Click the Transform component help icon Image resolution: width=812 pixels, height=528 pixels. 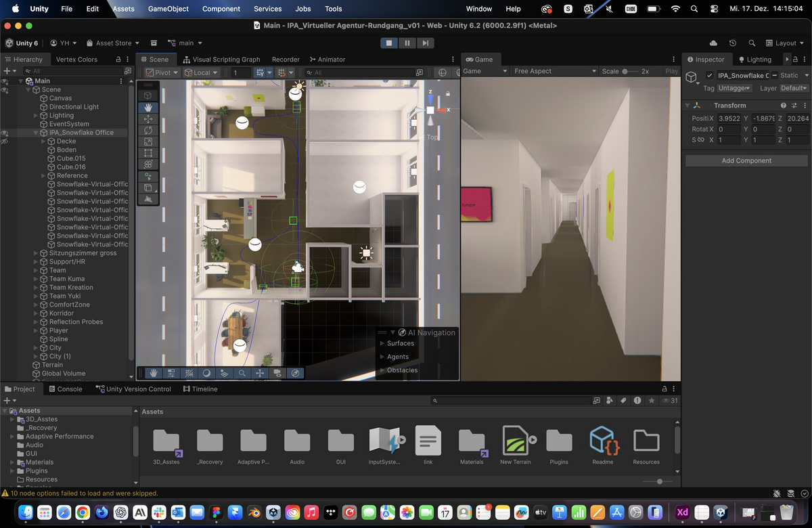click(784, 106)
